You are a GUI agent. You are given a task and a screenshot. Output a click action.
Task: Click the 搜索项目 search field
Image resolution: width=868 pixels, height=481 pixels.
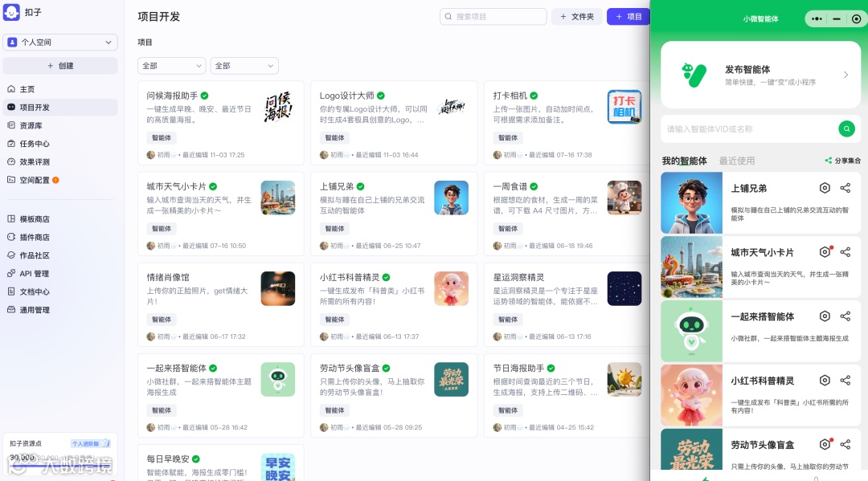493,17
